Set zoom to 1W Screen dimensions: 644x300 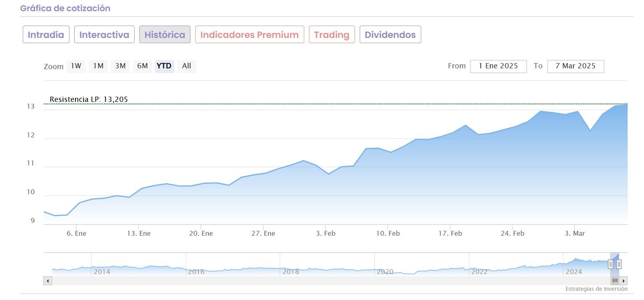76,66
